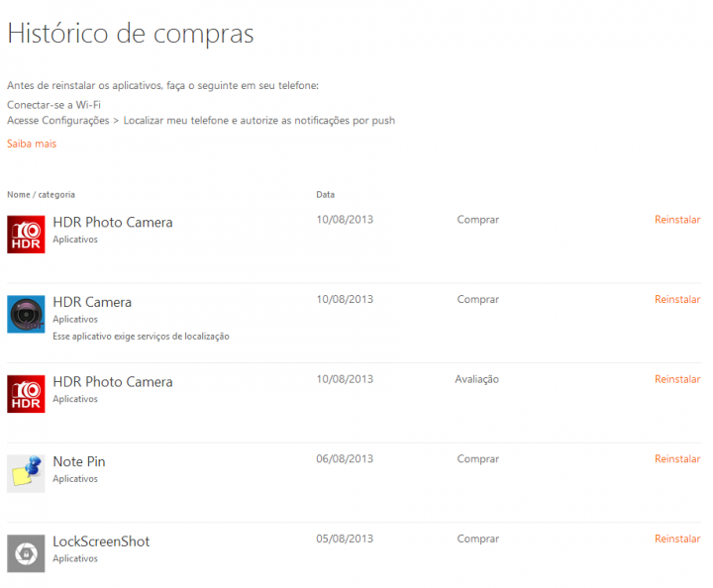Click Reinstalar for Note Pin
This screenshot has width=713, height=588.
click(x=677, y=459)
